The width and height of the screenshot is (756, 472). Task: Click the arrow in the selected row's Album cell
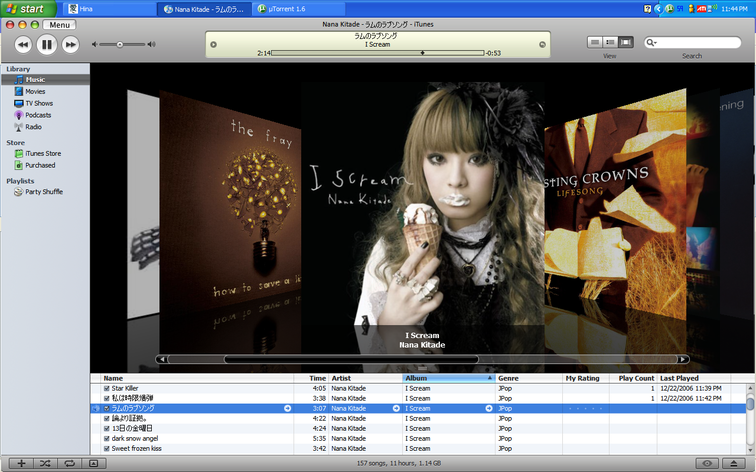pos(489,408)
